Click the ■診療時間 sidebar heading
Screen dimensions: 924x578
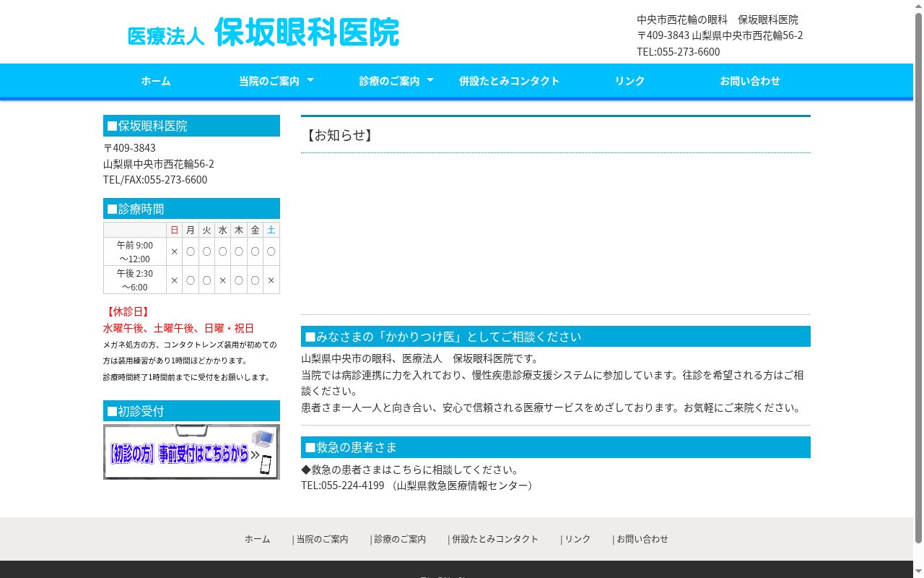pos(191,209)
